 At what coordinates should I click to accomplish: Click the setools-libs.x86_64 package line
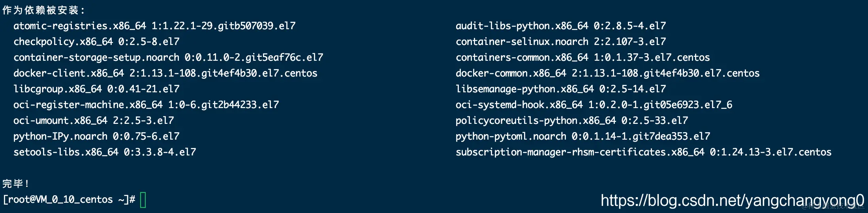point(105,152)
